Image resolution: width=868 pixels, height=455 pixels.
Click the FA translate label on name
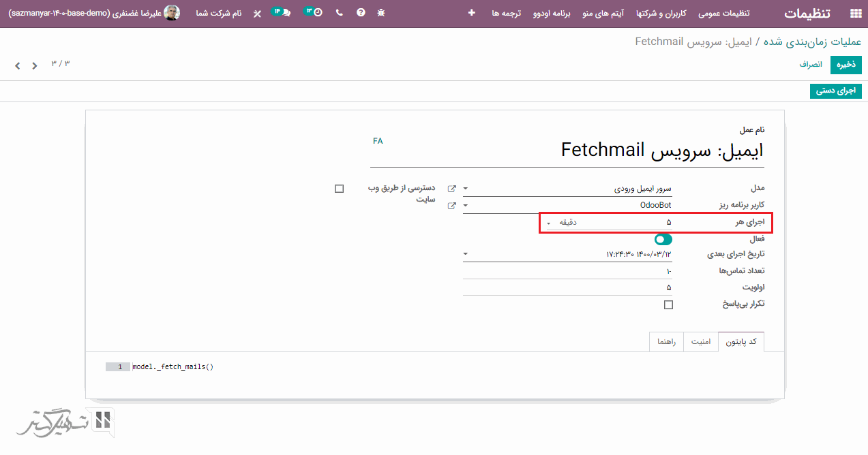tap(378, 141)
